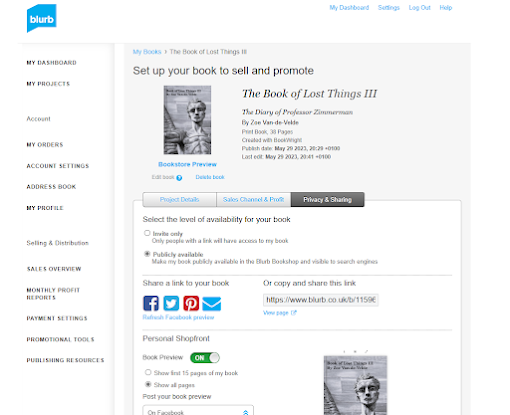Image resolution: width=510 pixels, height=415 pixels.
Task: Click the Edit book help question icon
Action: coord(179,178)
